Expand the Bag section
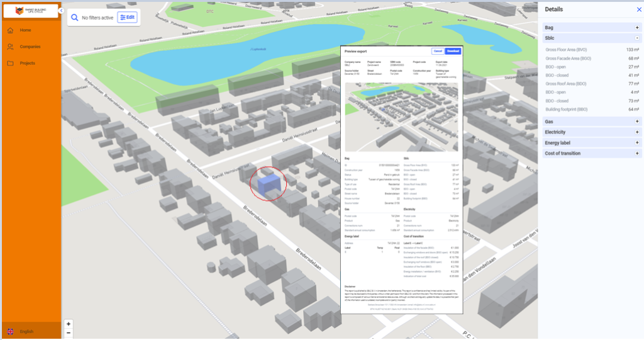 point(637,28)
